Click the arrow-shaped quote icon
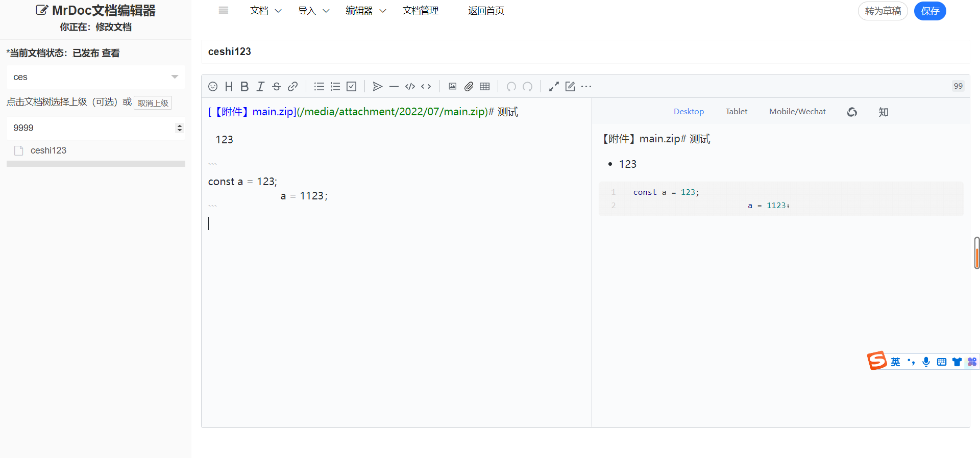The width and height of the screenshot is (980, 458). [x=378, y=87]
